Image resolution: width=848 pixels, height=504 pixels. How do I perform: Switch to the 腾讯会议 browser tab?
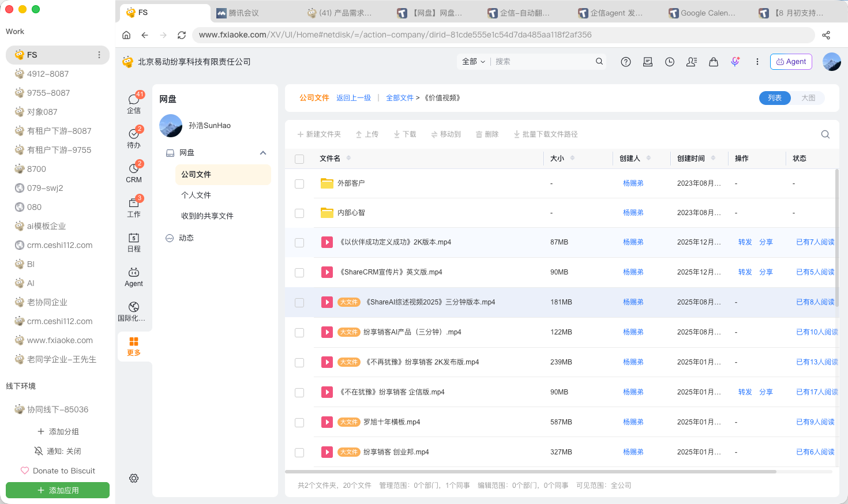(x=256, y=13)
